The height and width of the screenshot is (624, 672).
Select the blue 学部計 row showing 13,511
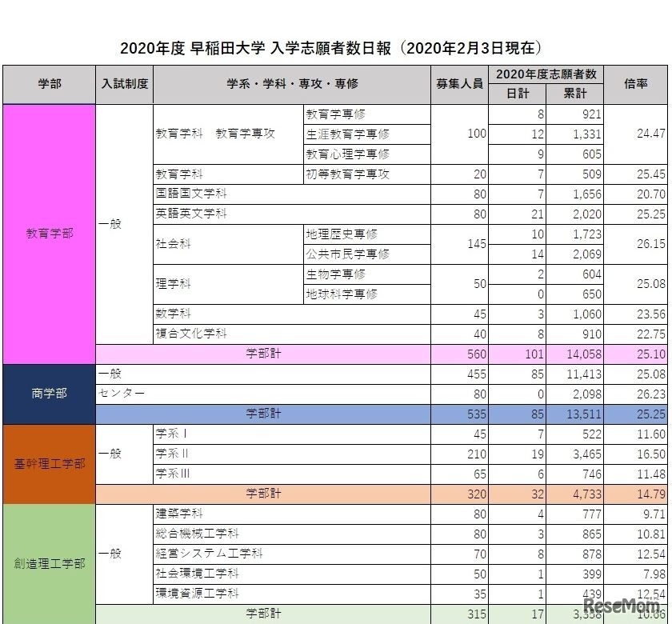click(264, 414)
